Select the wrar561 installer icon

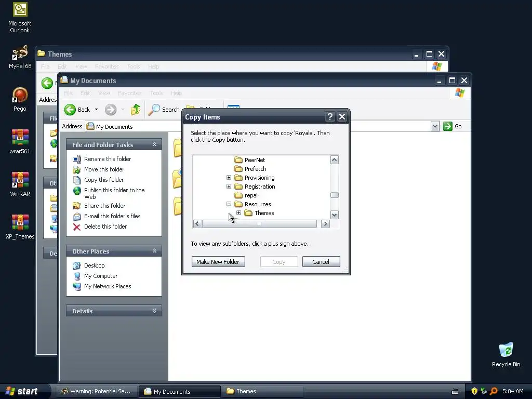(20, 142)
